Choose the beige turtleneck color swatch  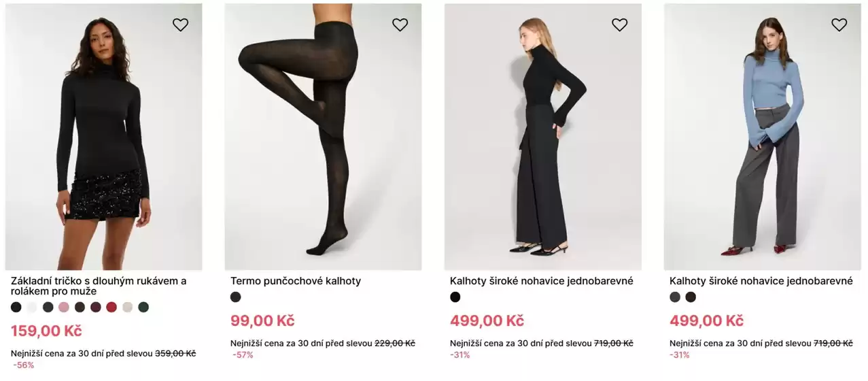[127, 307]
